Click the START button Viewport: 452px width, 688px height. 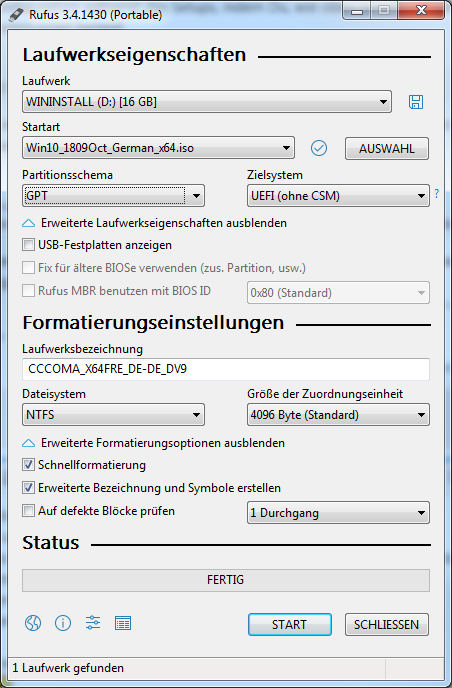[x=290, y=624]
